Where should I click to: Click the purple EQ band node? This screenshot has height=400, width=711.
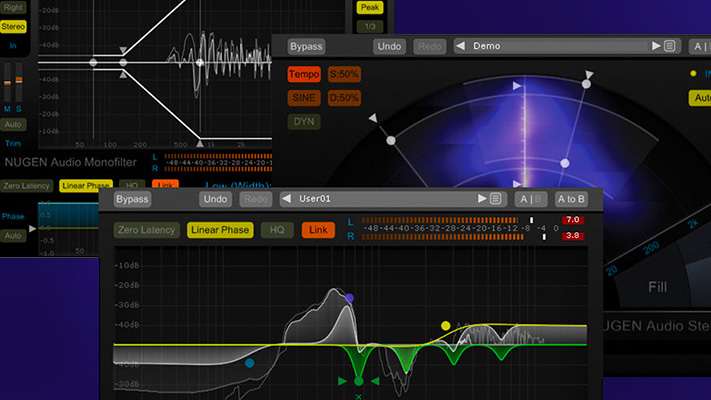pos(349,298)
